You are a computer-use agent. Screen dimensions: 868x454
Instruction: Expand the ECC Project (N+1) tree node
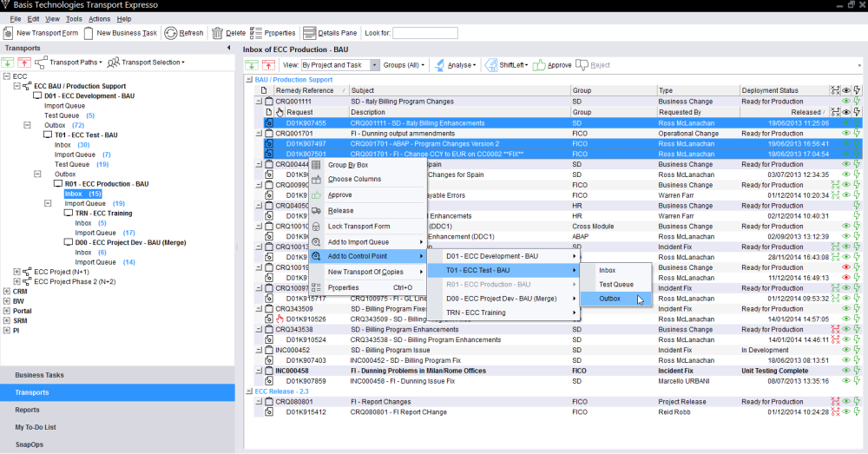17,272
